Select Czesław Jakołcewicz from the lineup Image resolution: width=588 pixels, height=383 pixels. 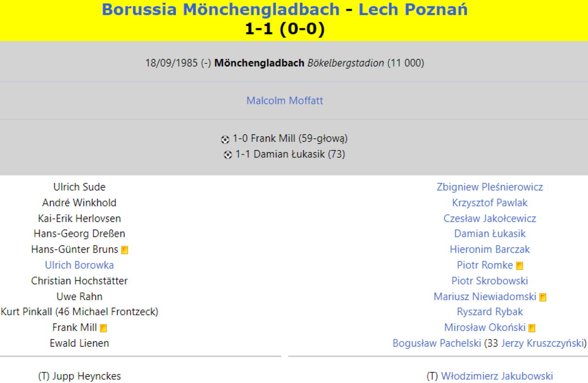pyautogui.click(x=490, y=218)
